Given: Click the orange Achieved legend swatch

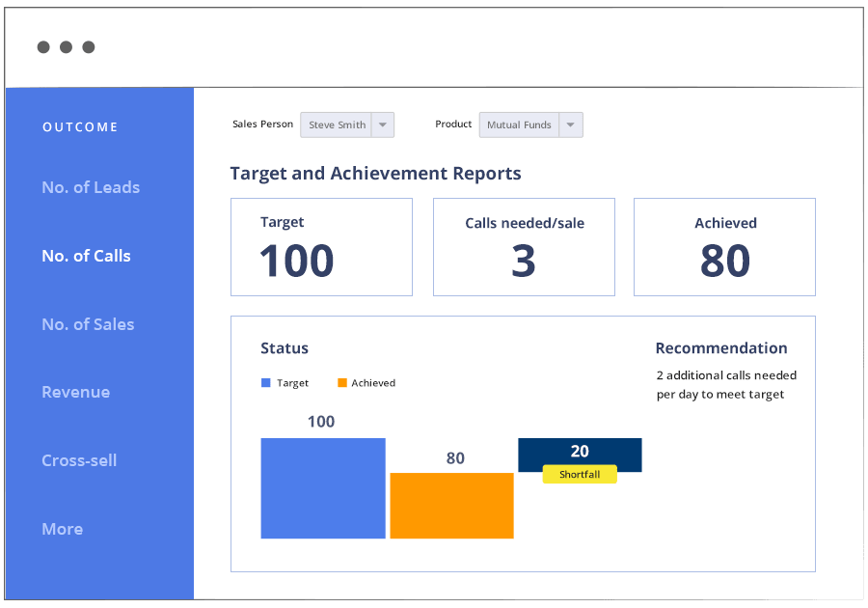Looking at the screenshot, I should click(x=342, y=382).
